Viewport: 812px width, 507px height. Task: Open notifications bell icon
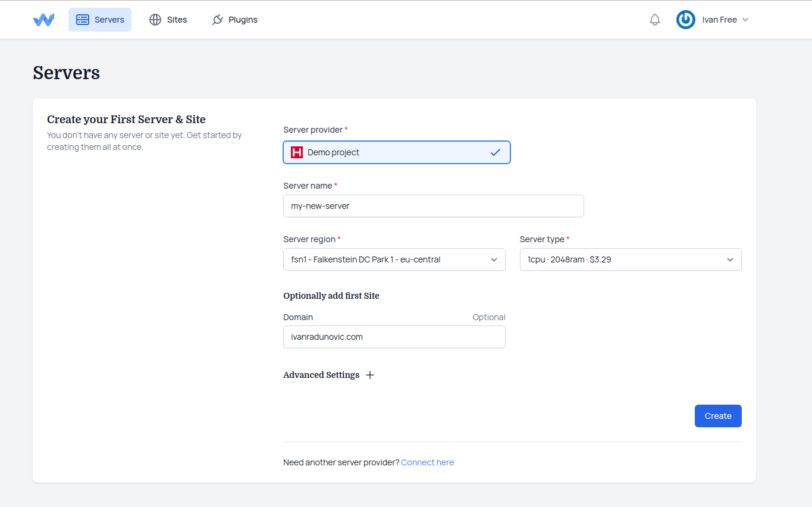[655, 20]
